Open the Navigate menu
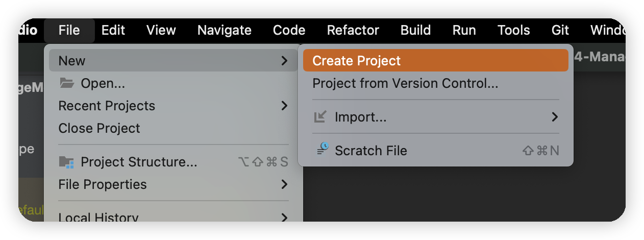 click(225, 30)
